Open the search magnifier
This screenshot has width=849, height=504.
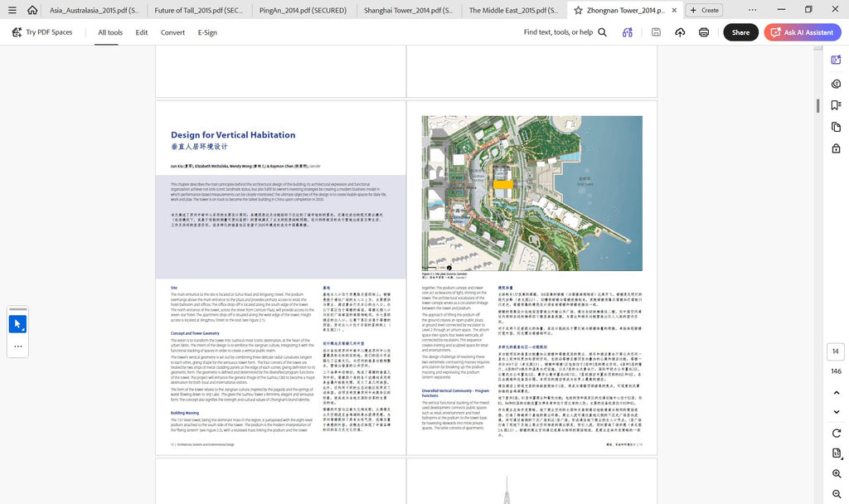click(602, 32)
